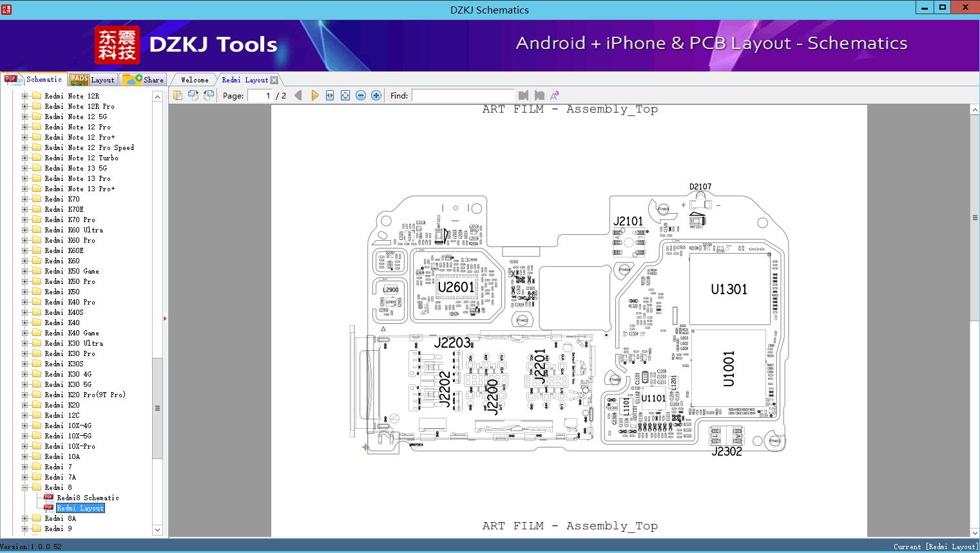Click the tree scroll up arrow

(x=157, y=97)
